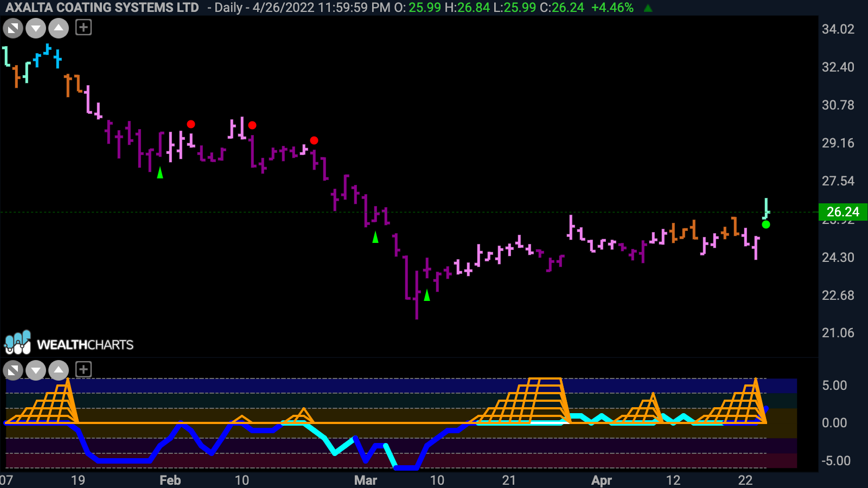Click the 21.06 price axis label
Viewport: 868px width, 488px height.
[x=838, y=333]
